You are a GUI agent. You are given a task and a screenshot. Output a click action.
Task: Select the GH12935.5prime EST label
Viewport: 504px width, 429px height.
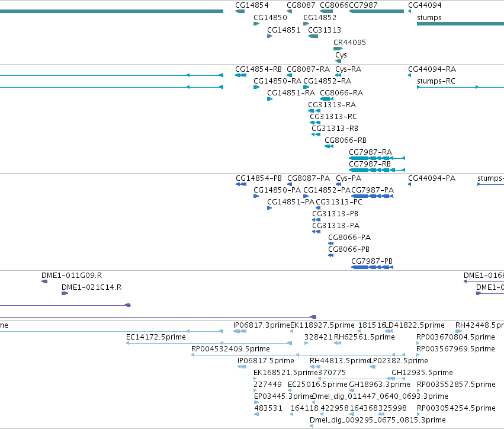click(422, 373)
